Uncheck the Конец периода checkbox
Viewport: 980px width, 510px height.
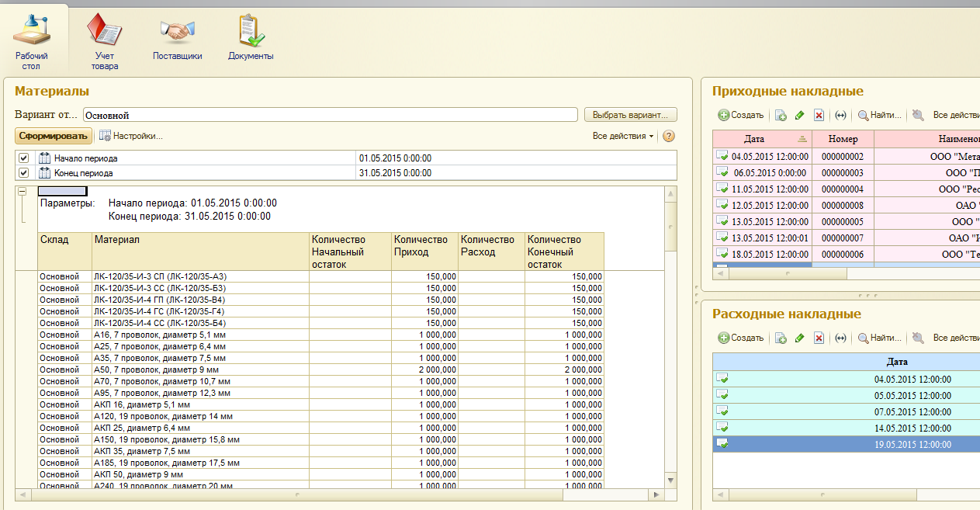(23, 173)
